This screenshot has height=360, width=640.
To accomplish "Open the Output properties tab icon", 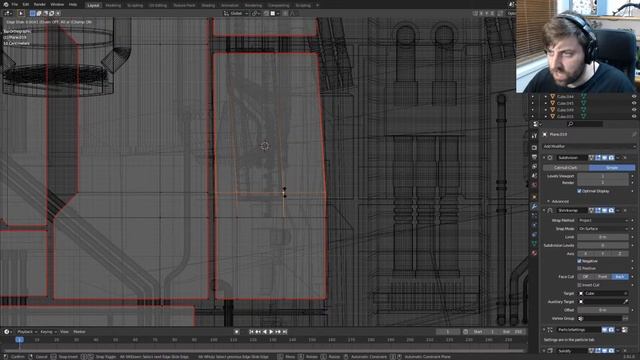I will [534, 157].
